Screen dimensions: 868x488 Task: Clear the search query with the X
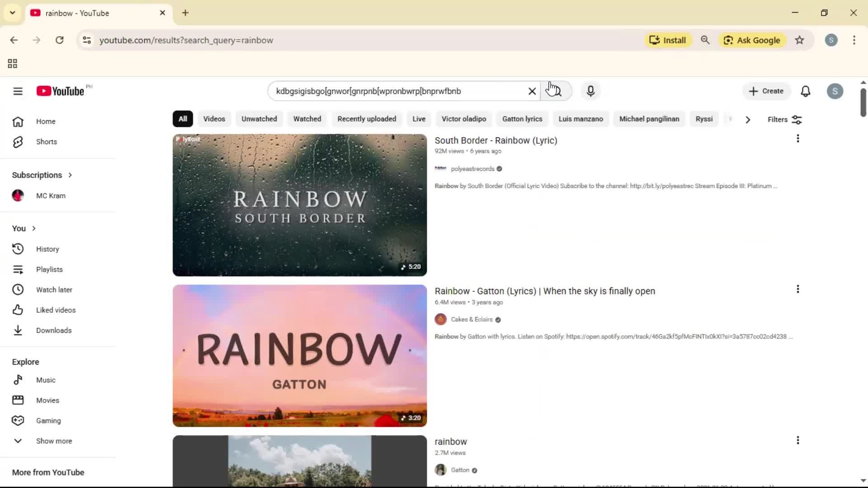coord(532,91)
